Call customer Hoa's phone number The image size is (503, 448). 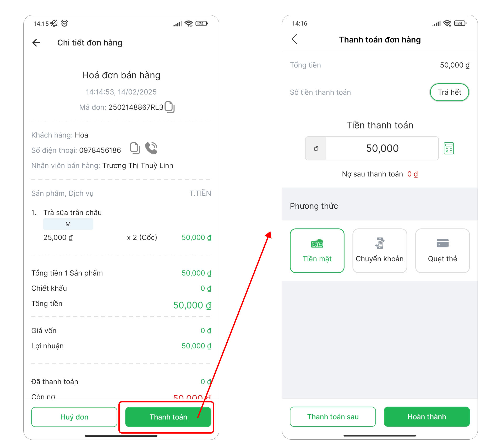pyautogui.click(x=151, y=148)
